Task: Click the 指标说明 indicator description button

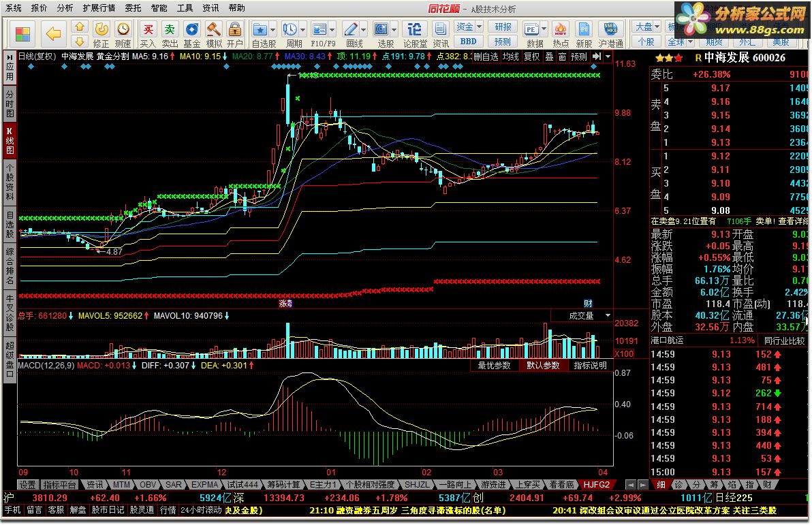Action: [591, 366]
